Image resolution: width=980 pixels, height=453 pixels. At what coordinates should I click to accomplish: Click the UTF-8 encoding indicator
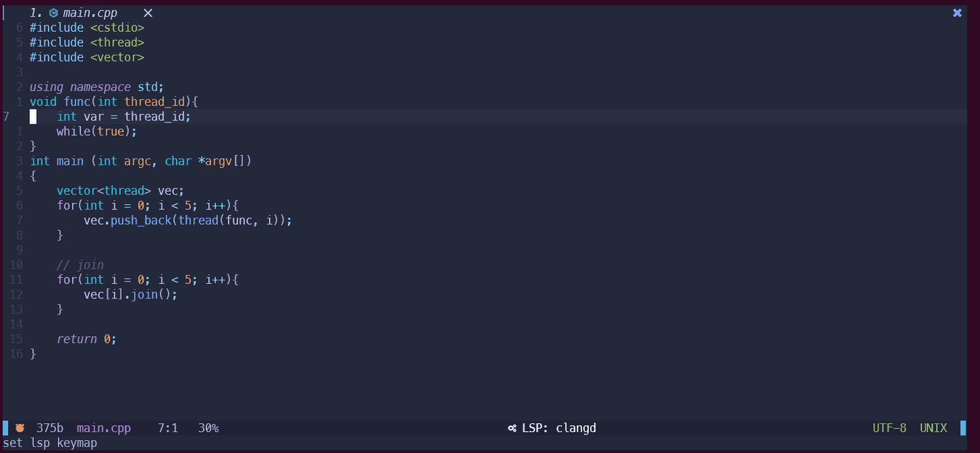tap(889, 428)
